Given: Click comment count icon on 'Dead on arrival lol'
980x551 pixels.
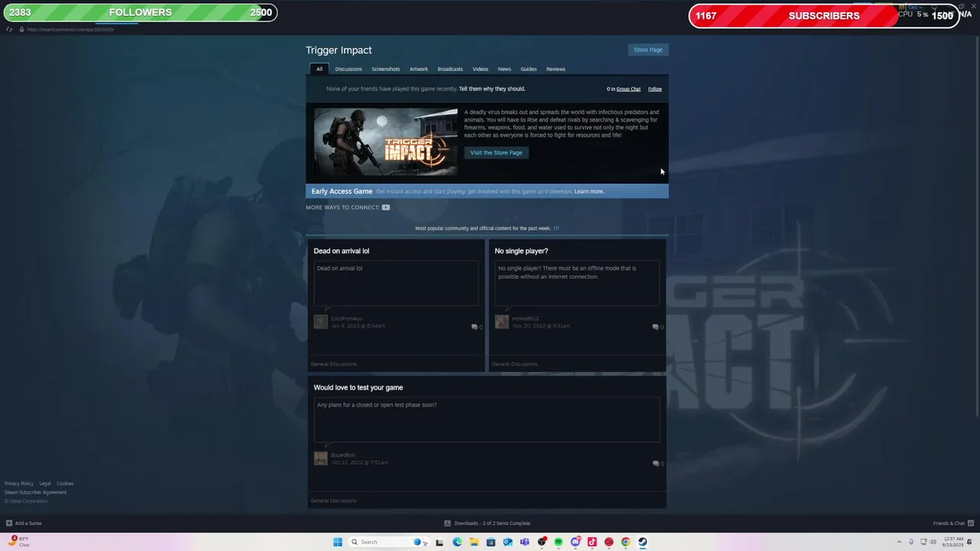Looking at the screenshot, I should [x=475, y=327].
